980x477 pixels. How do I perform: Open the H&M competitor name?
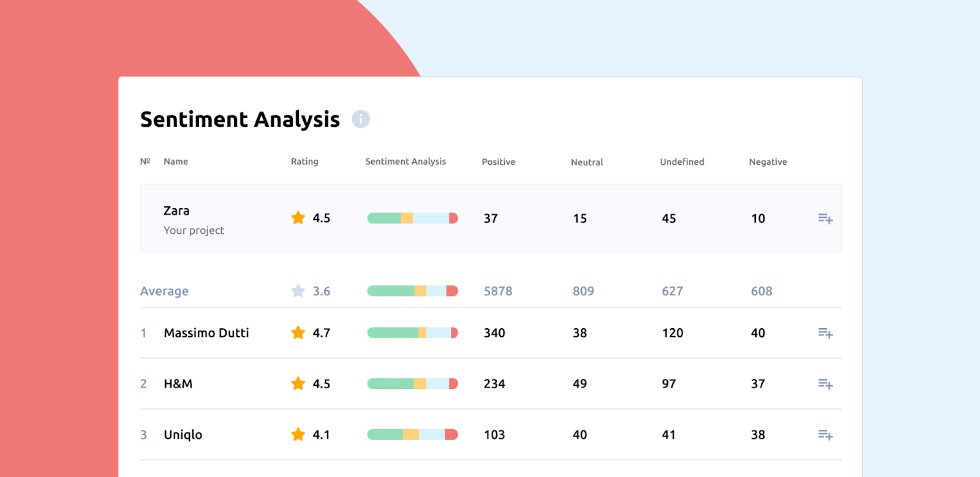(x=178, y=384)
